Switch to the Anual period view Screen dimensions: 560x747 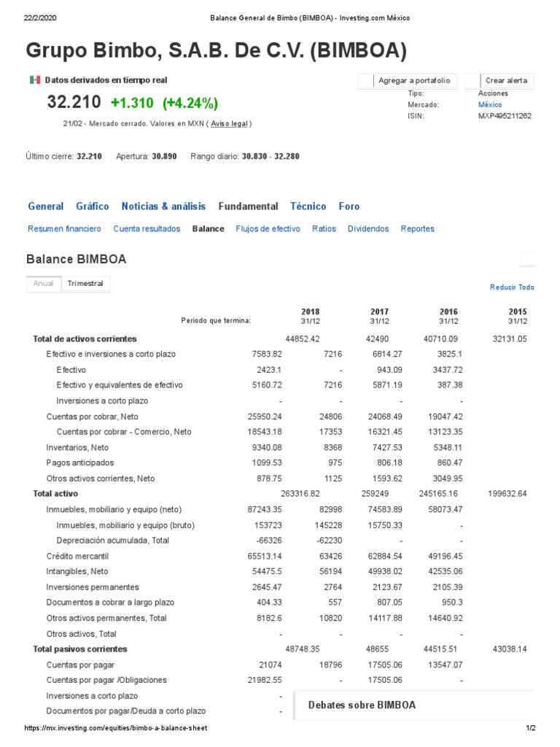coord(43,284)
